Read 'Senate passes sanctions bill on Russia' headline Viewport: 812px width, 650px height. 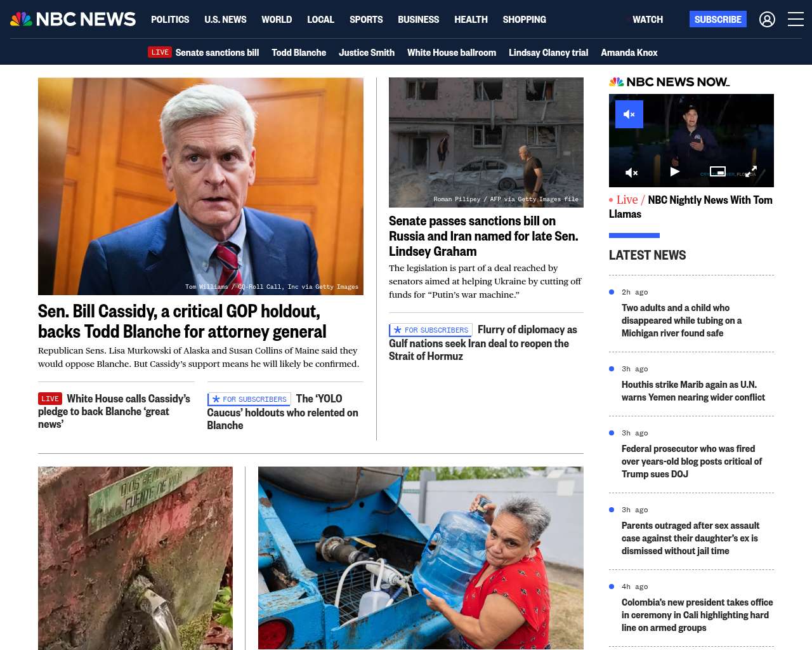coord(483,236)
